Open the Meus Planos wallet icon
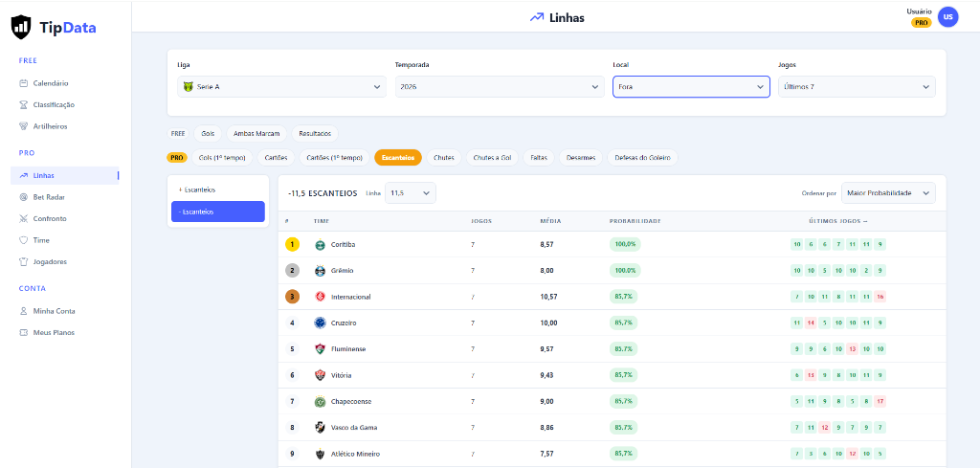980x468 pixels. coord(23,332)
